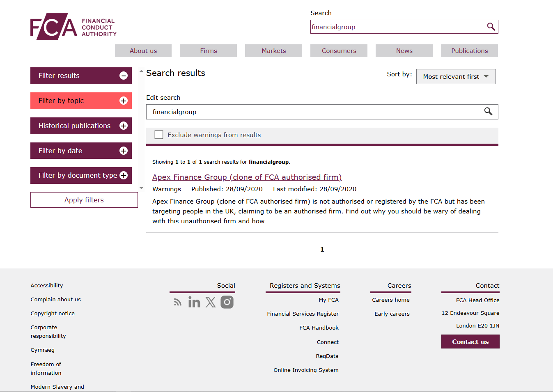Open the Online Invoicing System link
The width and height of the screenshot is (553, 392).
pyautogui.click(x=306, y=370)
